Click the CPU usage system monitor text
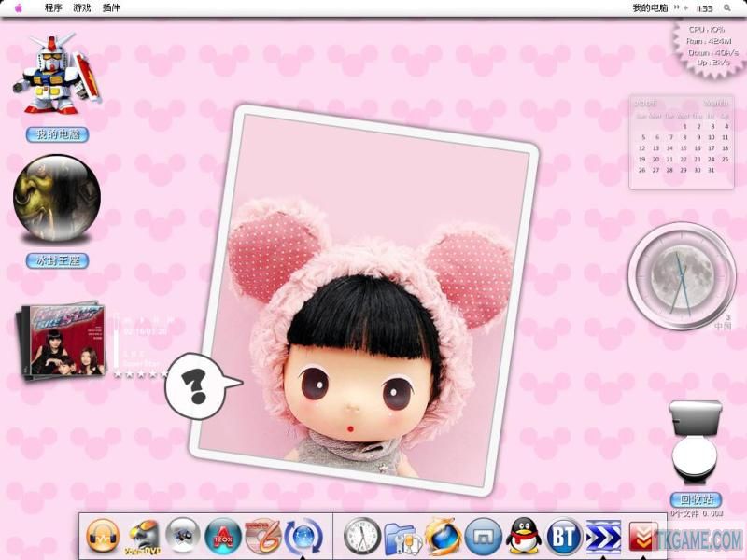This screenshot has width=747, height=560. pyautogui.click(x=707, y=30)
